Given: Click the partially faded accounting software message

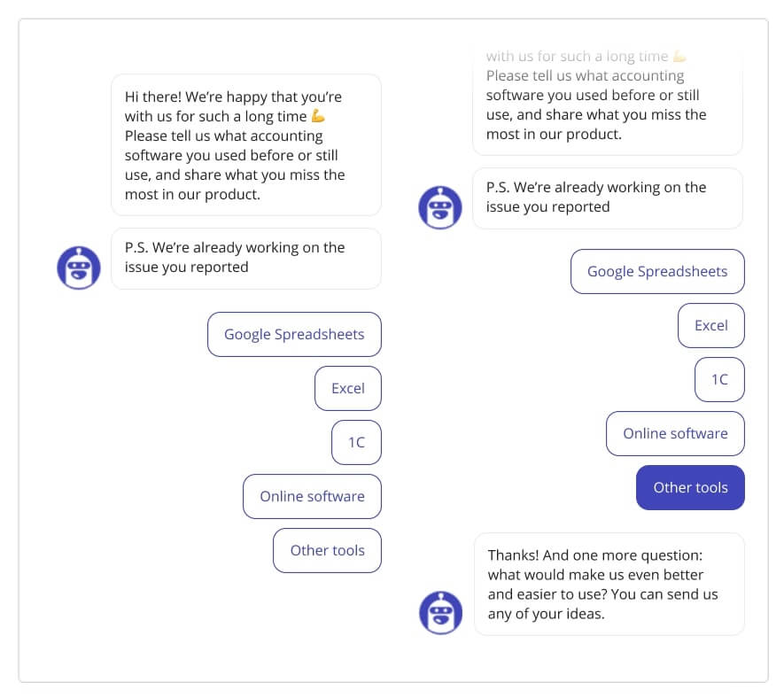Looking at the screenshot, I should [608, 100].
